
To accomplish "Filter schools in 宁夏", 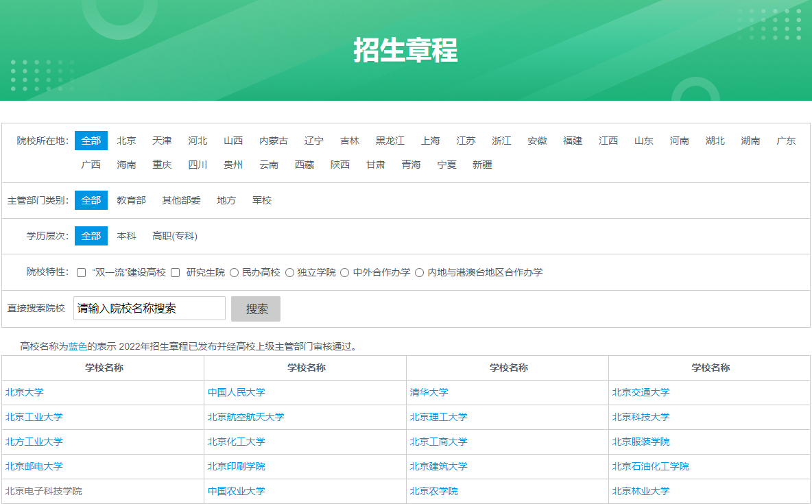I will coord(447,164).
